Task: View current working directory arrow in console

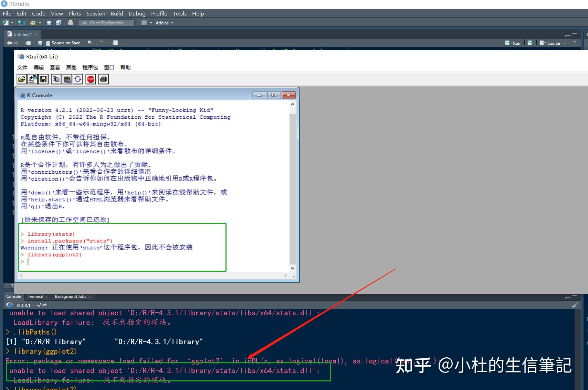Action: coord(44,305)
